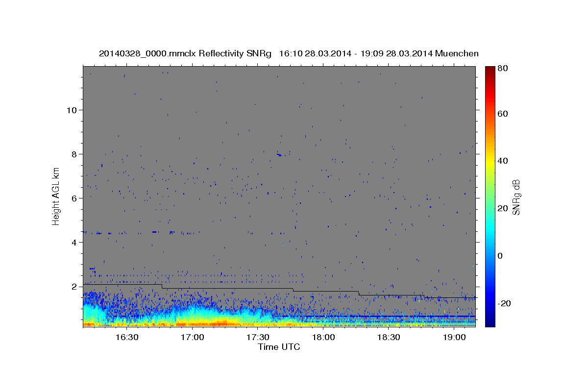Click the 18:00 time tick label
This screenshot has width=588, height=392.
tap(323, 338)
